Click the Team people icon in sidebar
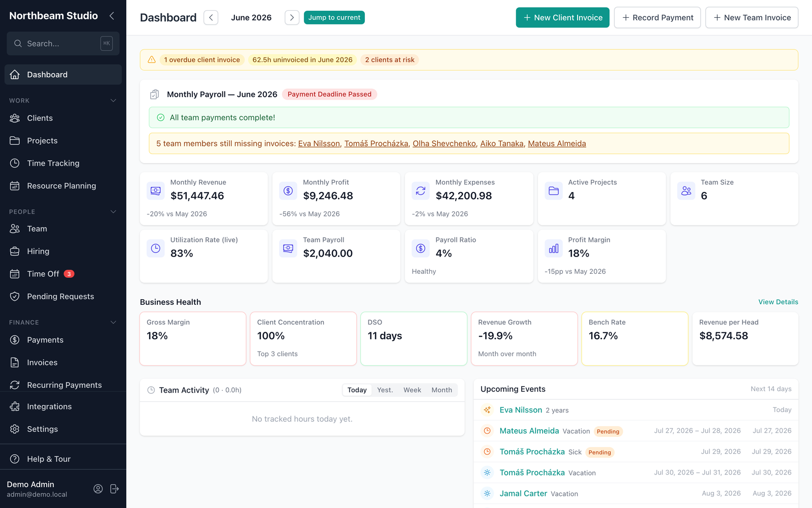The height and width of the screenshot is (508, 812). coord(15,229)
